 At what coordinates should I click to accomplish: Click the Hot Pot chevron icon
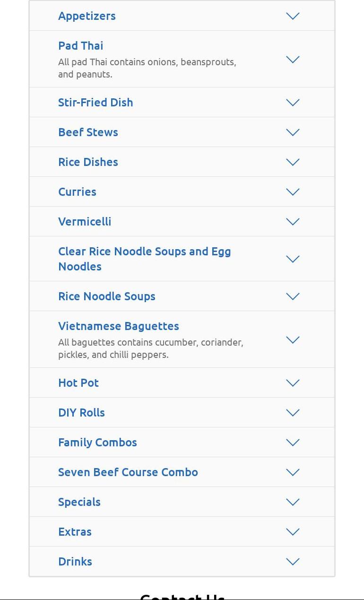click(x=293, y=383)
